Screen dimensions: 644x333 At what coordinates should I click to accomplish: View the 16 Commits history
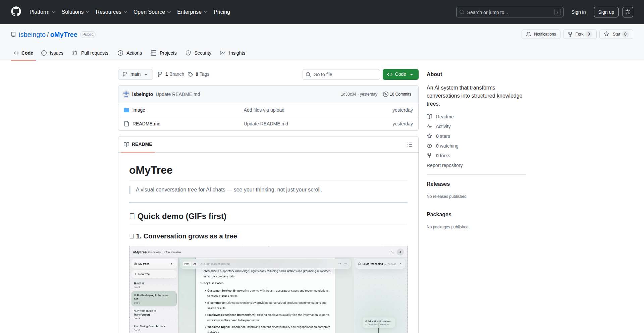tap(397, 94)
